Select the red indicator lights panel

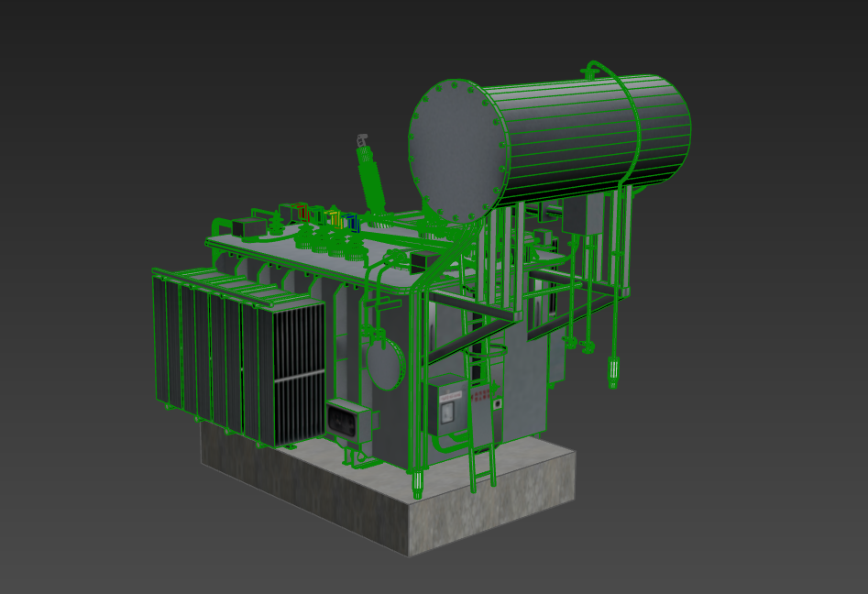[x=480, y=396]
